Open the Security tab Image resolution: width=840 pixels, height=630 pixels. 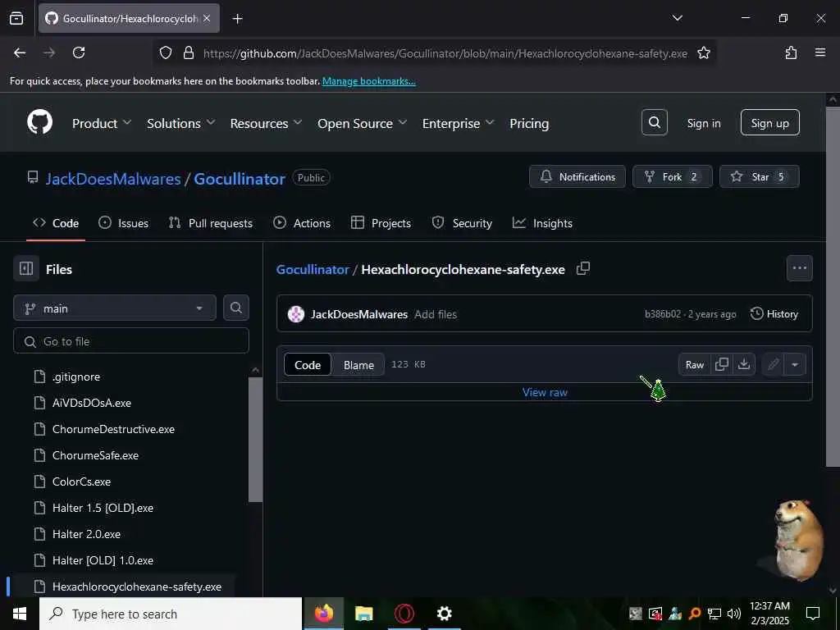point(462,223)
